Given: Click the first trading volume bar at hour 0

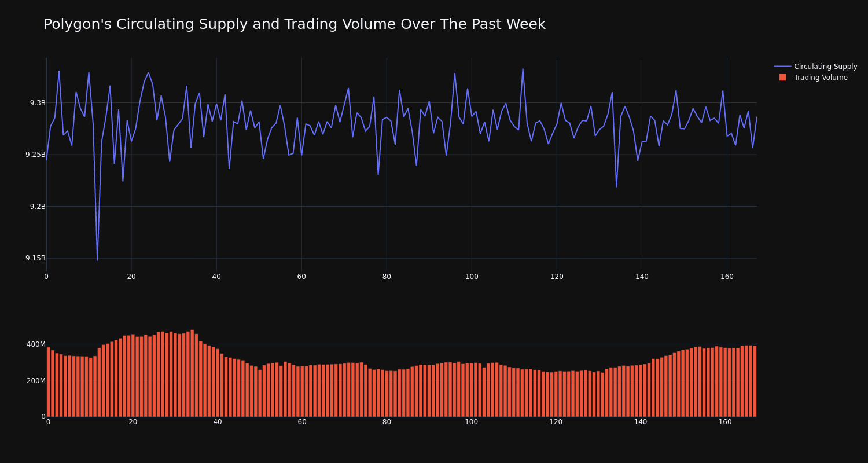Looking at the screenshot, I should tap(49, 382).
